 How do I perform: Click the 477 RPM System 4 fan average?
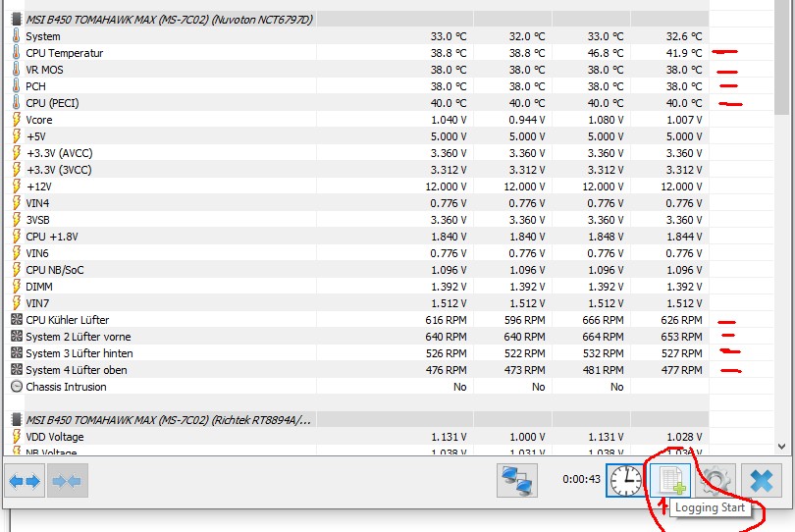click(682, 370)
